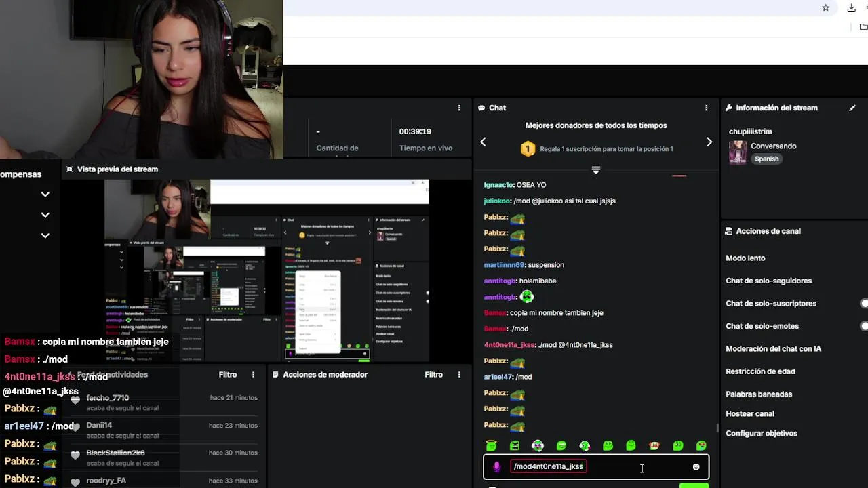This screenshot has height=488, width=868.
Task: Select Hostear canal action
Action: 750,414
